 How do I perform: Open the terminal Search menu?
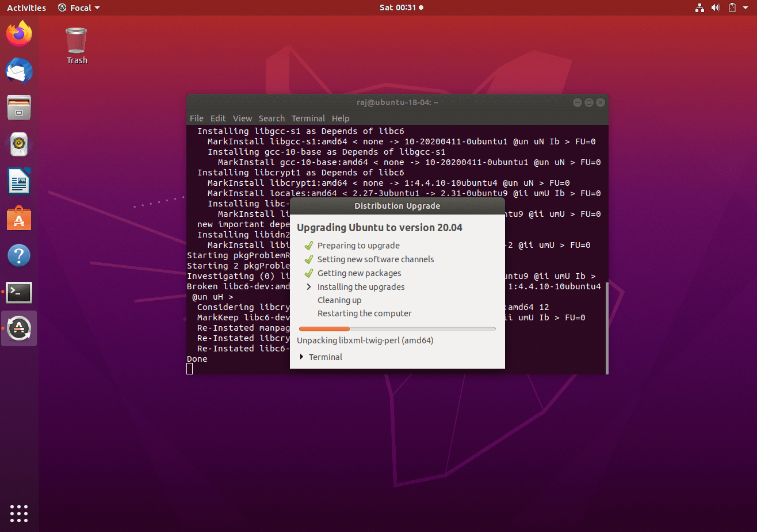(x=272, y=118)
